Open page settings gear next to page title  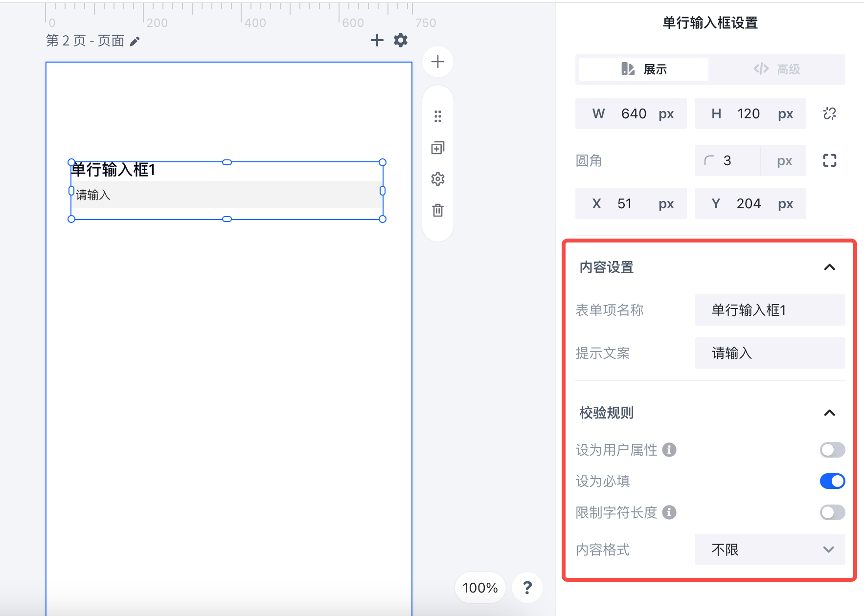click(x=401, y=40)
